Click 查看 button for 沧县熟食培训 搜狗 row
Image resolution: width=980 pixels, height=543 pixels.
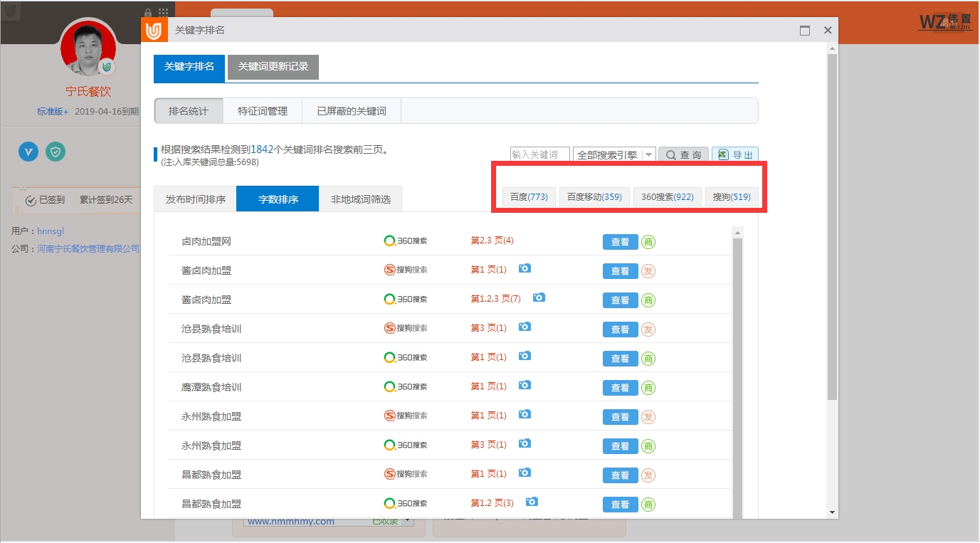[620, 330]
